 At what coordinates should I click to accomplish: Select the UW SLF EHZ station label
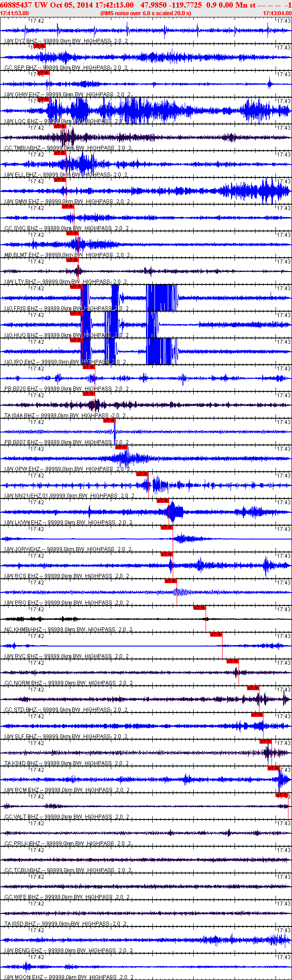tap(20, 737)
